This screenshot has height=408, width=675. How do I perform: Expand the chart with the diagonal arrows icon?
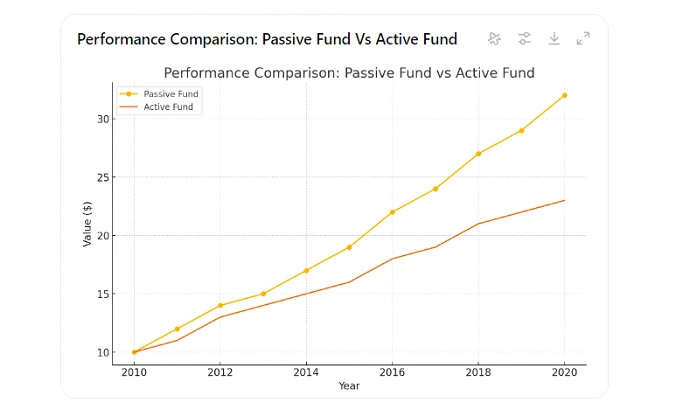tap(583, 38)
